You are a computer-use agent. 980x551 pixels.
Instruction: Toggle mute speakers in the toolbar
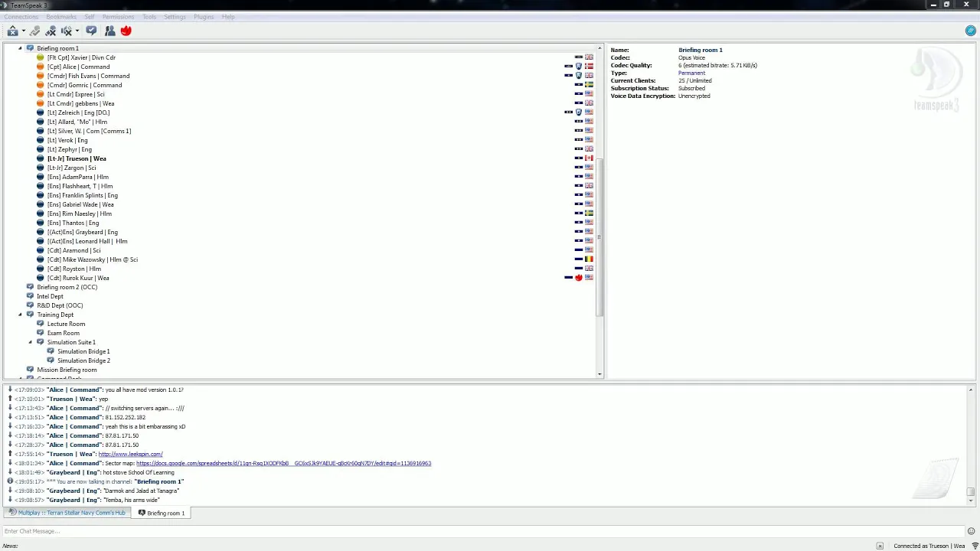pos(67,31)
